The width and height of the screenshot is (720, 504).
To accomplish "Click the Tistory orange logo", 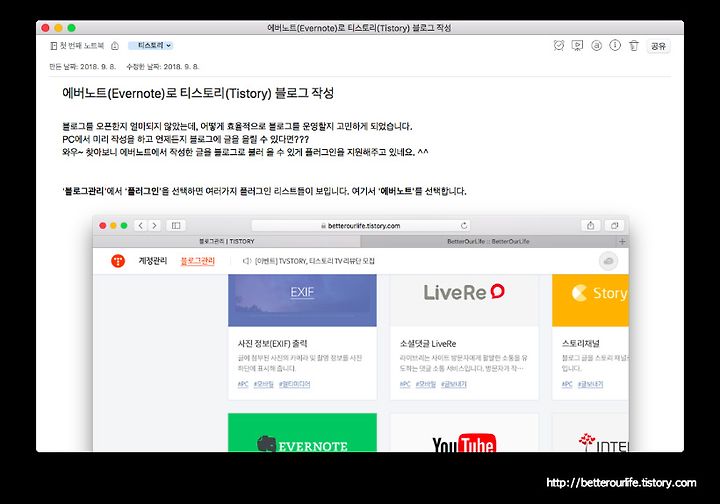I will (118, 261).
